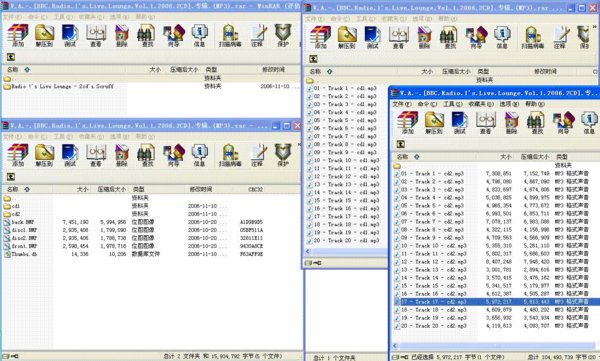600x361 pixels.
Task: Click 注释 (Comment) icon in the cd1 tracks window
Action: click(x=560, y=38)
